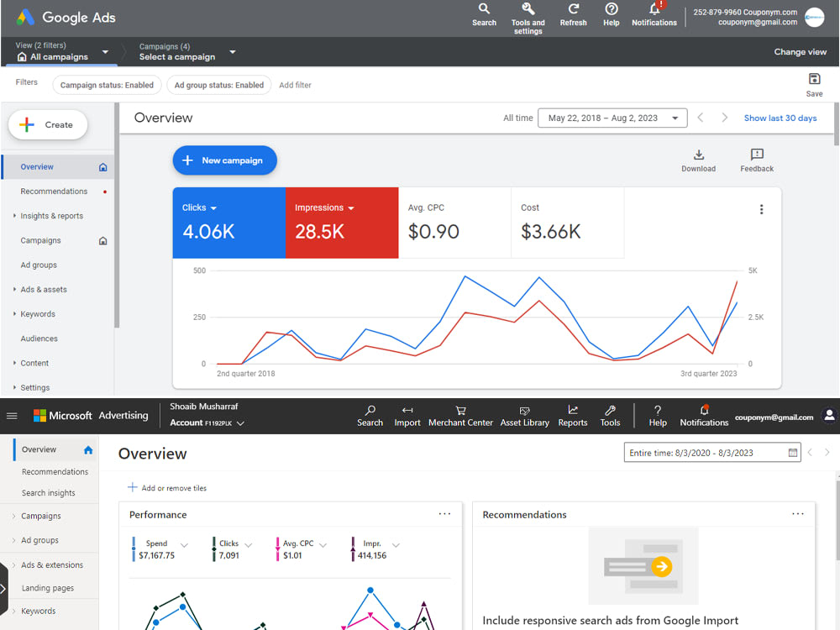Screen dimensions: 840x630
Task: Open Merchant Center cart icon
Action: coord(460,411)
